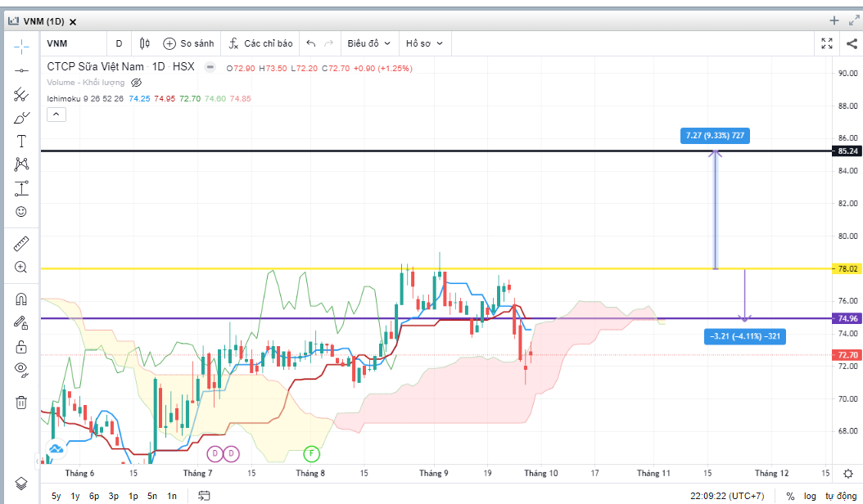Open the object tree layers icon
863x504 pixels.
(21, 484)
